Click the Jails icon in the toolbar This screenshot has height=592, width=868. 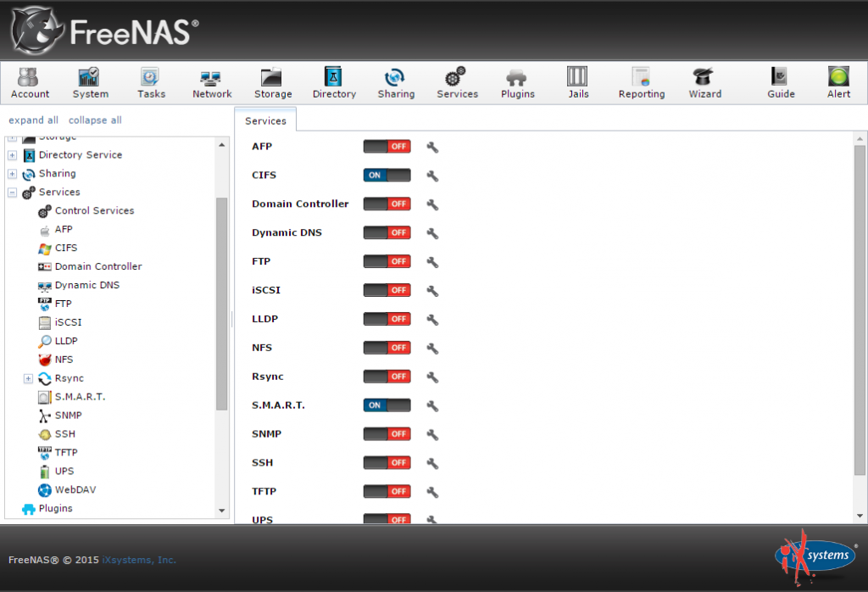[578, 82]
